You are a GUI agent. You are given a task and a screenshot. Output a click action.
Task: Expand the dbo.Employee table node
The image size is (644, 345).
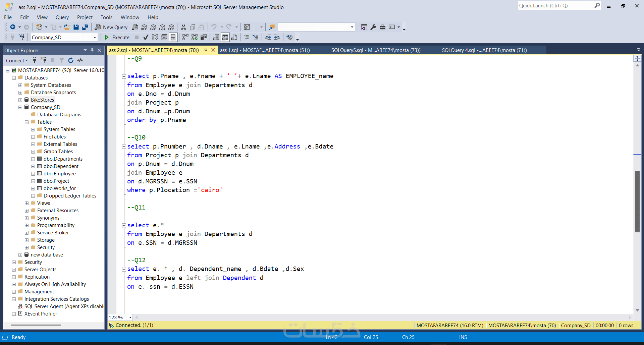click(33, 174)
